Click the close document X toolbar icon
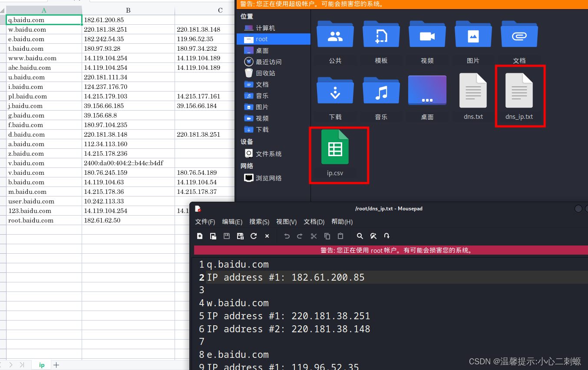The width and height of the screenshot is (588, 370). pyautogui.click(x=267, y=236)
